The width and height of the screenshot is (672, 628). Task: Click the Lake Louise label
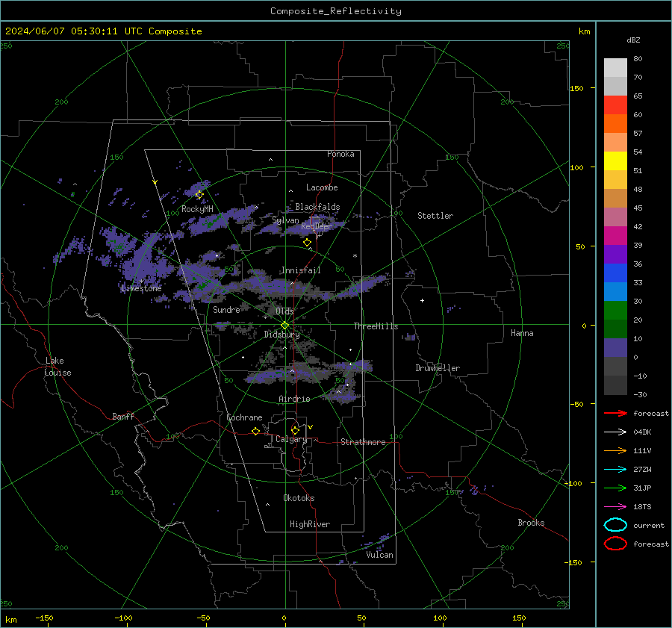[x=57, y=367]
